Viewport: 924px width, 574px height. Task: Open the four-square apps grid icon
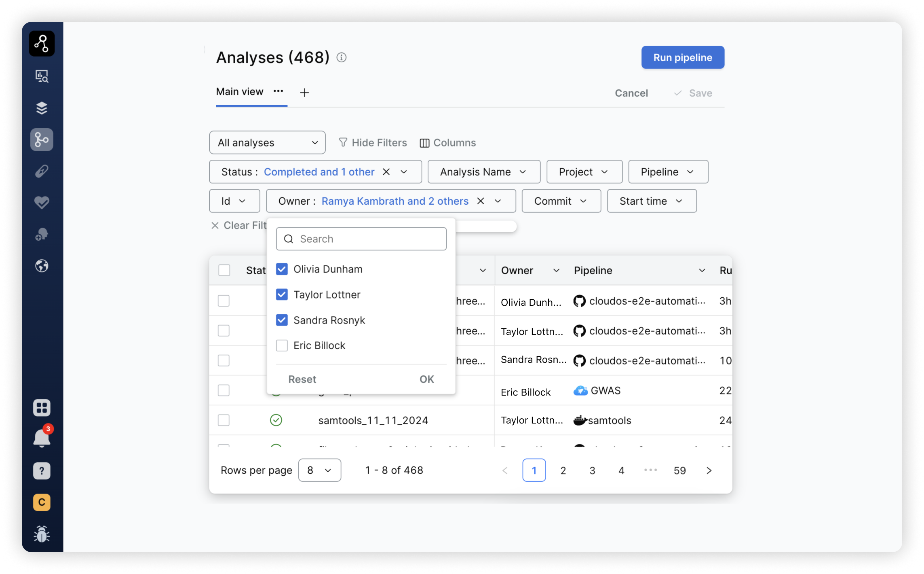tap(42, 408)
